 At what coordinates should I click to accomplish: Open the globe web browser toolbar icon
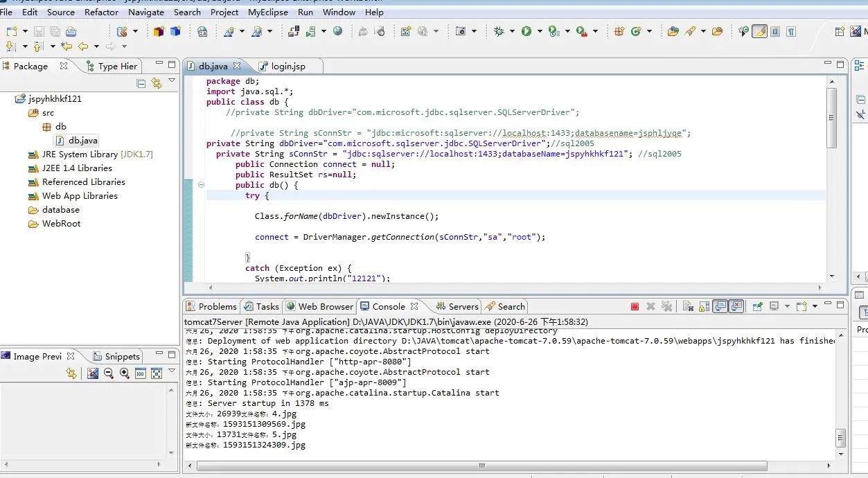pos(338,31)
